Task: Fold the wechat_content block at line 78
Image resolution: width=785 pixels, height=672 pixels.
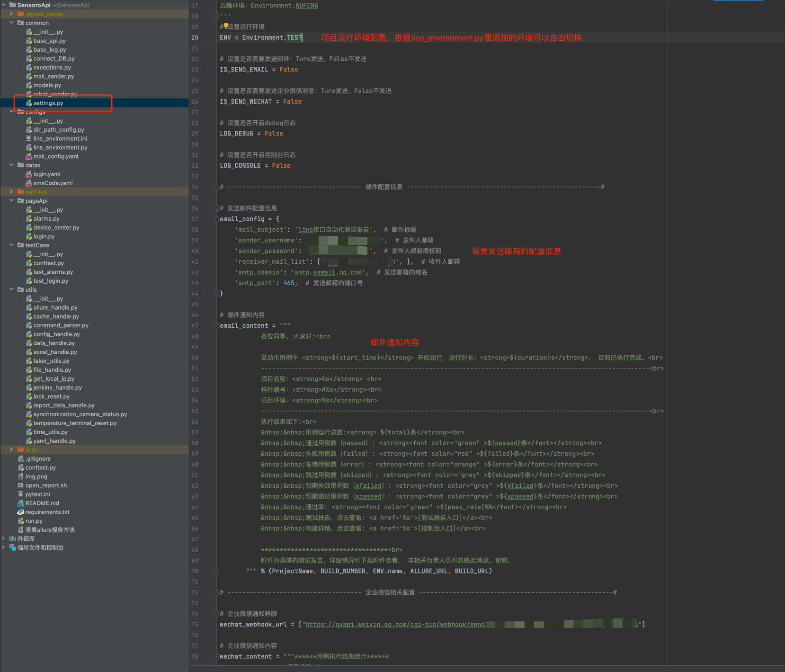Action: coord(217,657)
